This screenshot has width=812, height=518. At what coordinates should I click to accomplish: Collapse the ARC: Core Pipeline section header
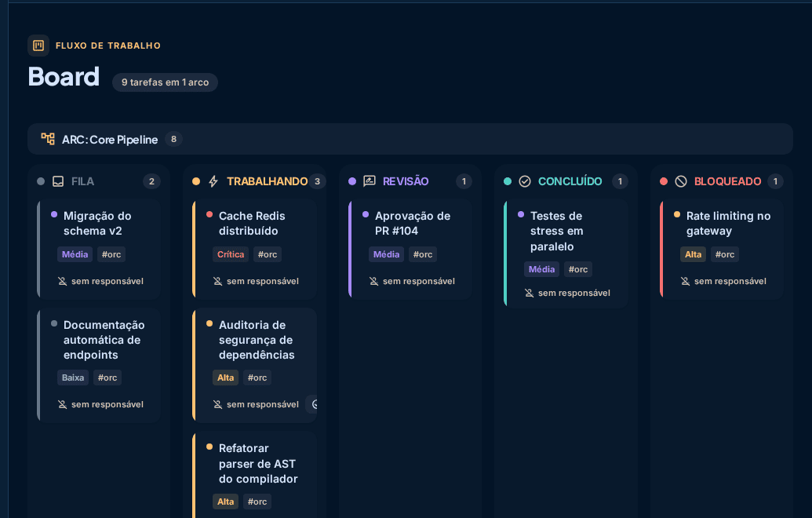pyautogui.click(x=410, y=139)
